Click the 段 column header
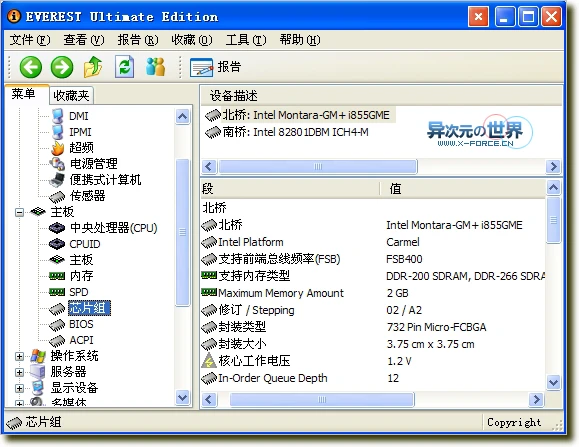 [x=290, y=189]
